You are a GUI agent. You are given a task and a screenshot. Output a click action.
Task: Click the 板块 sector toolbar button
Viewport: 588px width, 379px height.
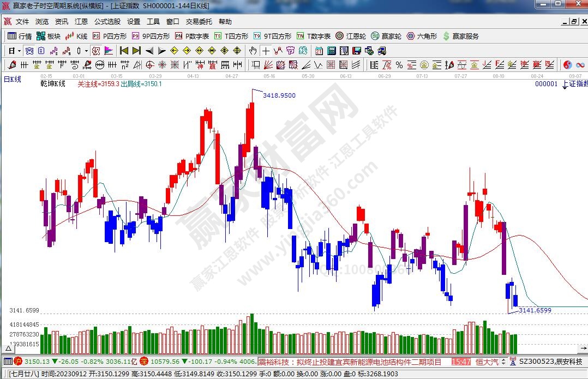click(48, 37)
